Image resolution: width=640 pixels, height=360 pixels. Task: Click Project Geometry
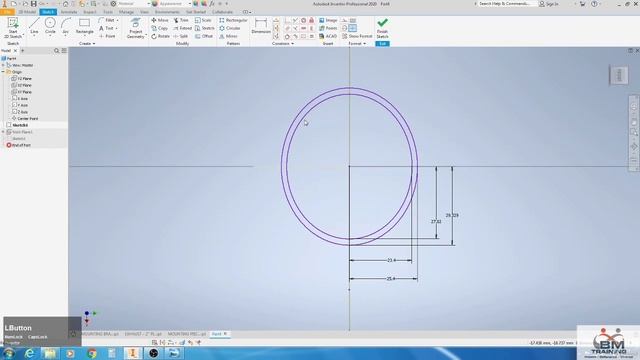(x=136, y=28)
